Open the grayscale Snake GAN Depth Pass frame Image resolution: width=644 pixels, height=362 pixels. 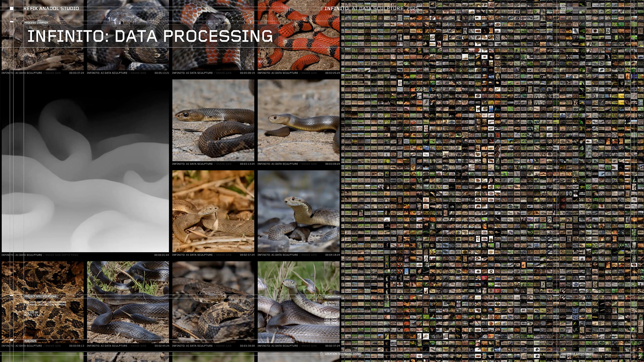click(x=85, y=166)
